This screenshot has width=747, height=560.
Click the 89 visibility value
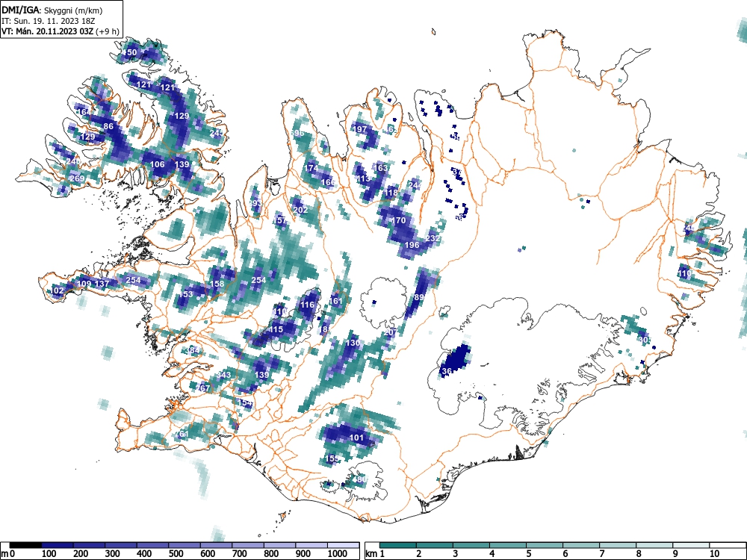pos(419,297)
